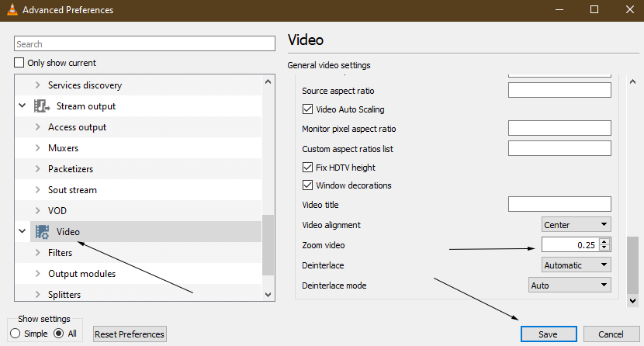Viewport: 644px width, 346px height.
Task: Maximize the Advanced Preferences window
Action: tap(594, 9)
